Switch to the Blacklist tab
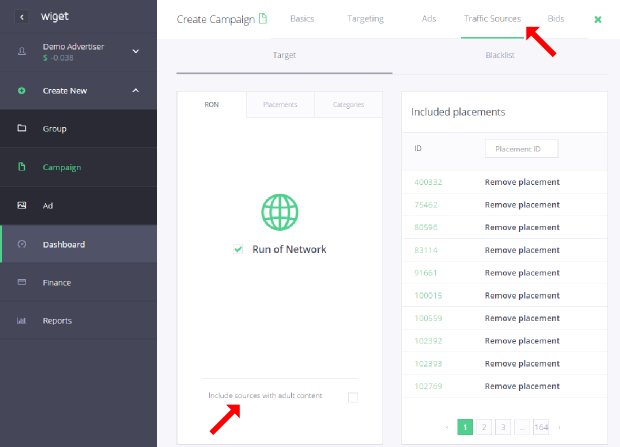Viewport: 620px width, 447px height. coord(501,55)
